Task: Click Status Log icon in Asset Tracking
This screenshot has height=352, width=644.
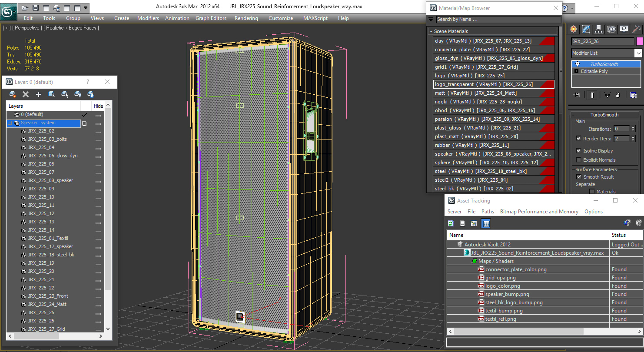Action: coord(462,223)
